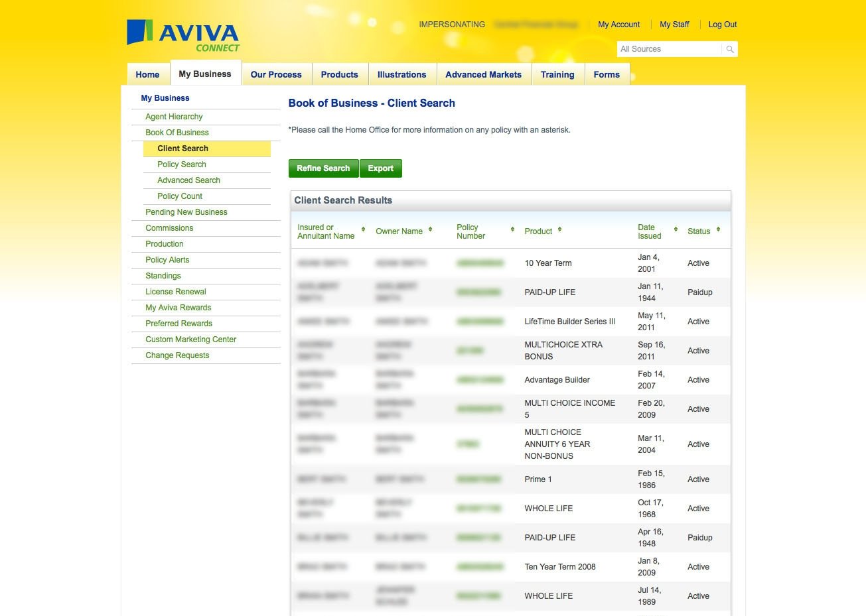866x616 pixels.
Task: Open Agent Hierarchy in sidebar
Action: pyautogui.click(x=174, y=117)
